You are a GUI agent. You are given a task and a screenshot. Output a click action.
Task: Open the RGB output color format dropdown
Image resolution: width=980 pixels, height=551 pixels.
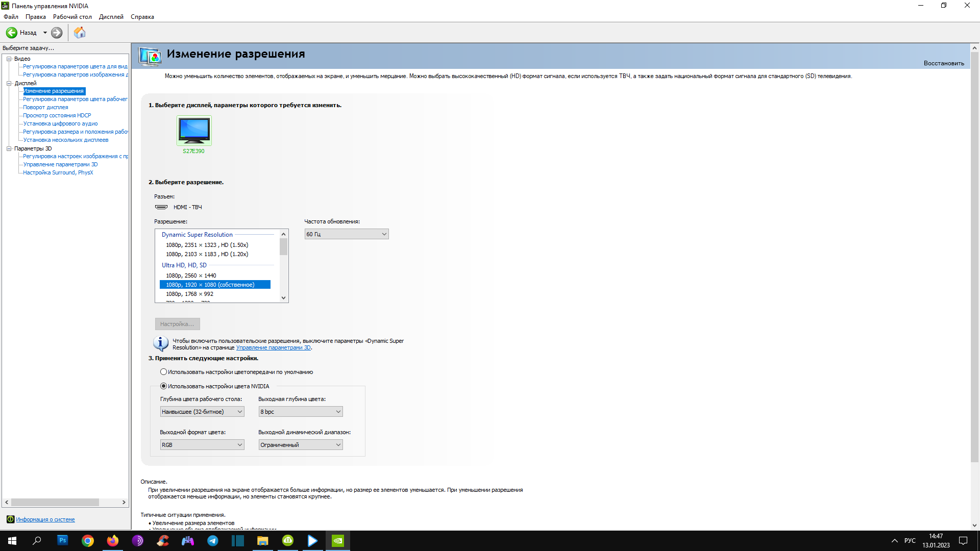click(202, 445)
